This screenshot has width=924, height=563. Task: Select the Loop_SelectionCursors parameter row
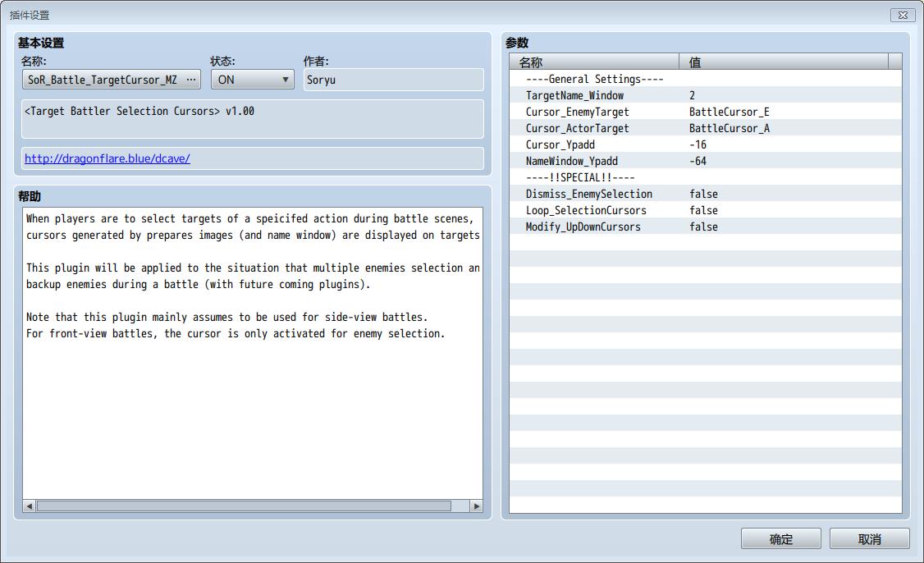tap(706, 210)
